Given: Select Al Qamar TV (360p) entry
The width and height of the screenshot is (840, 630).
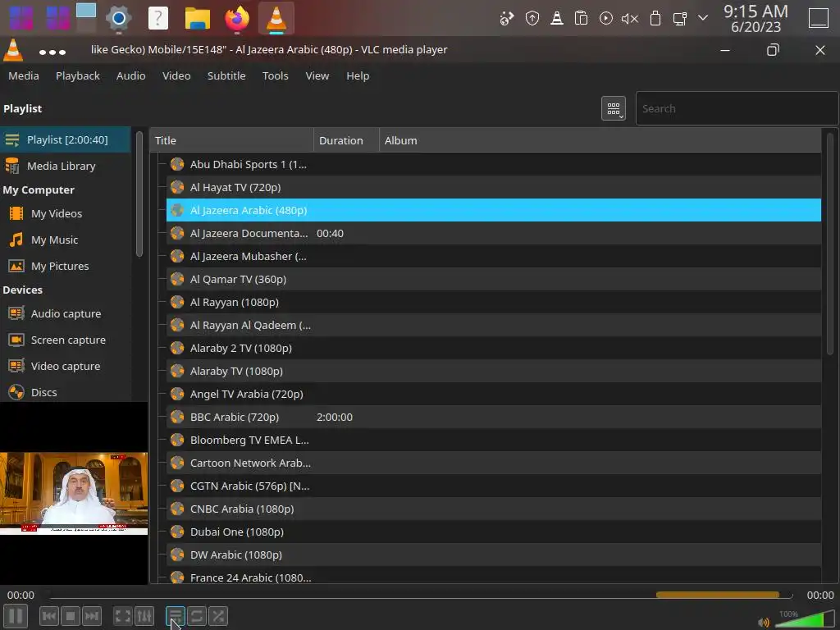Looking at the screenshot, I should [x=493, y=280].
